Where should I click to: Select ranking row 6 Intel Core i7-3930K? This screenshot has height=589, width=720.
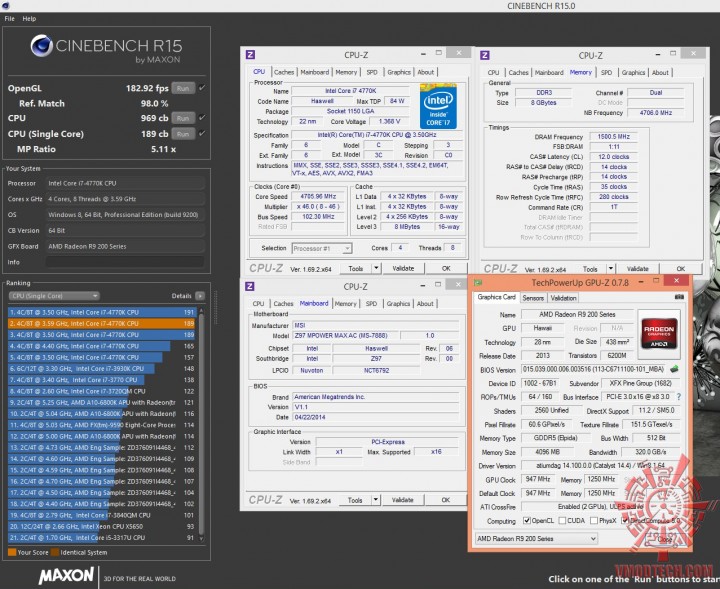coord(102,369)
